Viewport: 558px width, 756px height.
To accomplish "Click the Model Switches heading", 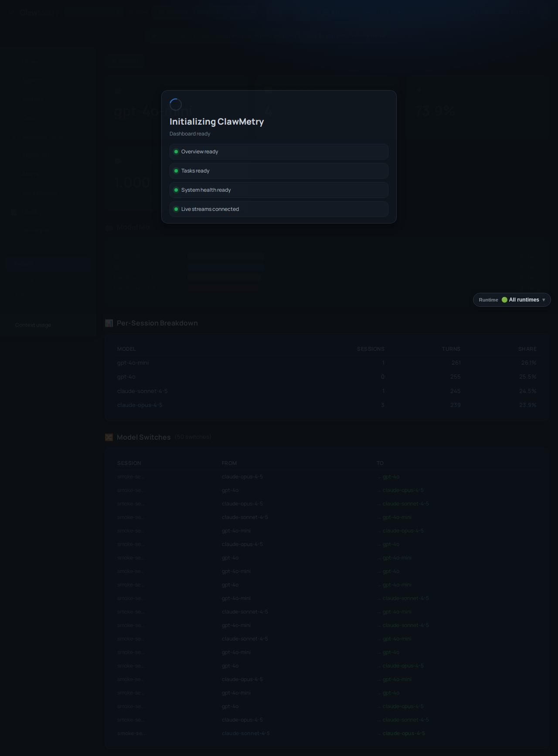I will [x=144, y=437].
